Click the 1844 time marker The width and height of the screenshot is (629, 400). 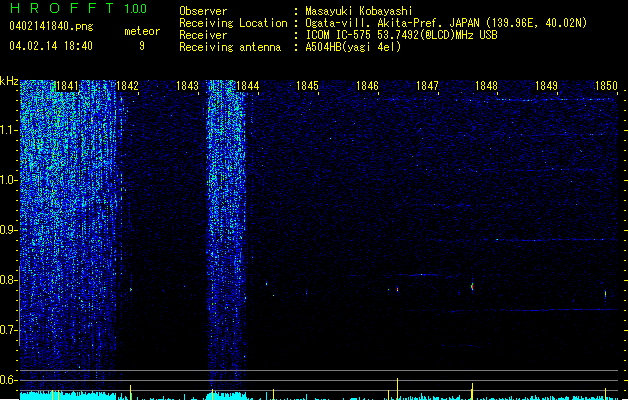[248, 86]
